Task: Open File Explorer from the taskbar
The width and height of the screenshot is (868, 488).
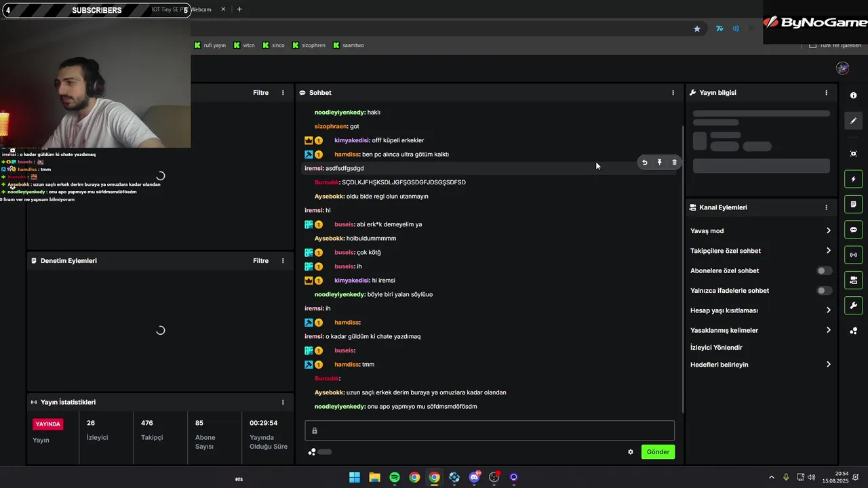Action: 374,477
